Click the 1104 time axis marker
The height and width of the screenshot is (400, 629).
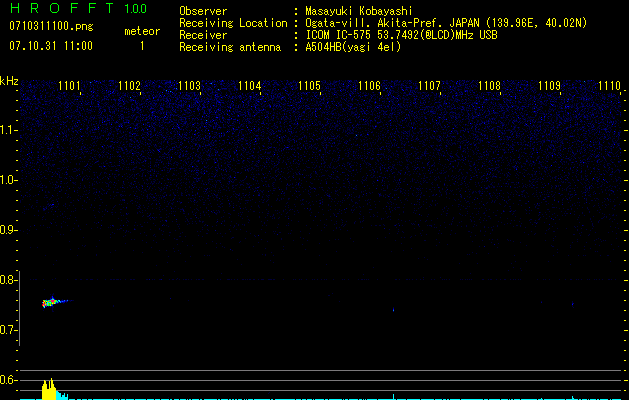pos(250,86)
